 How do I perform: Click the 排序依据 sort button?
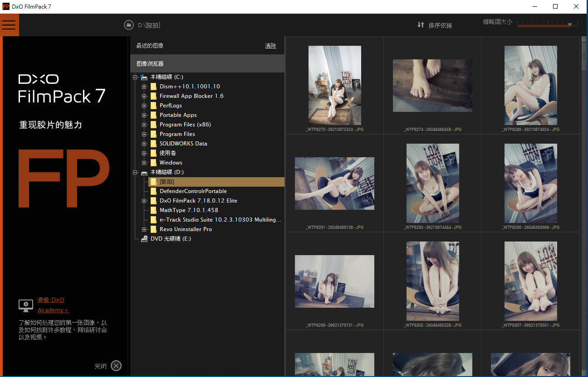(x=440, y=25)
